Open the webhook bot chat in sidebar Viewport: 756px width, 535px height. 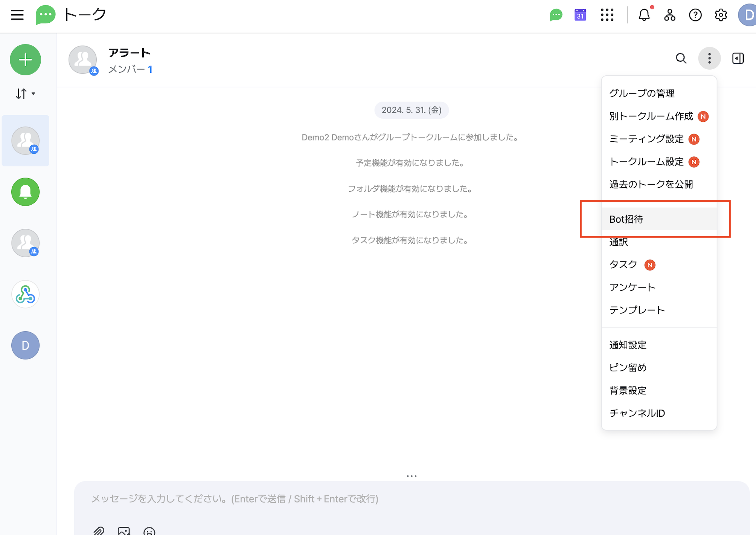(x=25, y=294)
